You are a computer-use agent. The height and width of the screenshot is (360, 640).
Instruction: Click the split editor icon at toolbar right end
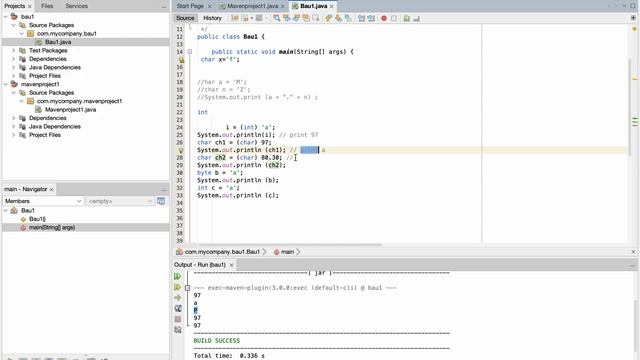click(x=633, y=18)
